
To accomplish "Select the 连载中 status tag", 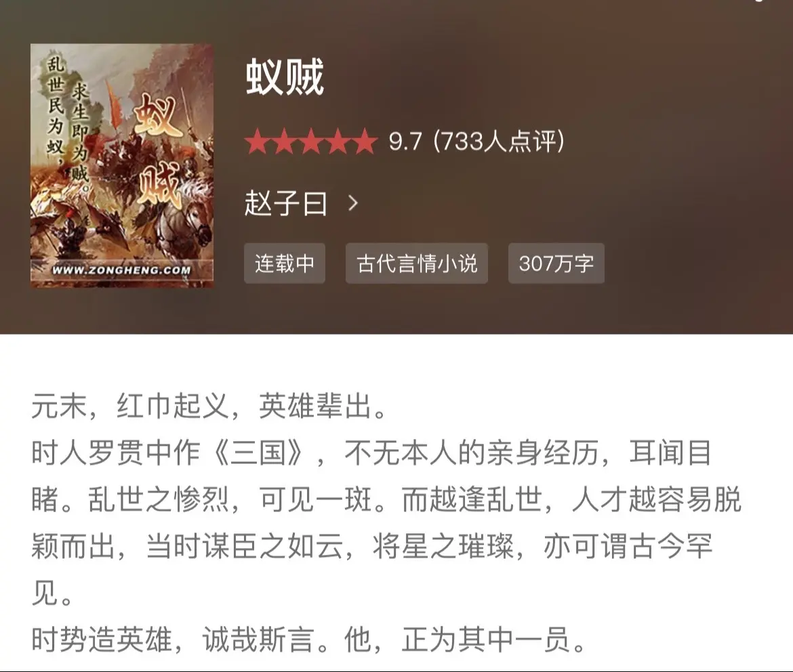I will [x=285, y=264].
